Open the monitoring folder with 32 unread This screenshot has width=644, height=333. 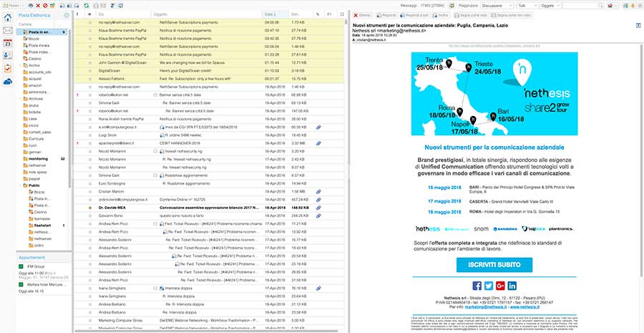(x=42, y=159)
